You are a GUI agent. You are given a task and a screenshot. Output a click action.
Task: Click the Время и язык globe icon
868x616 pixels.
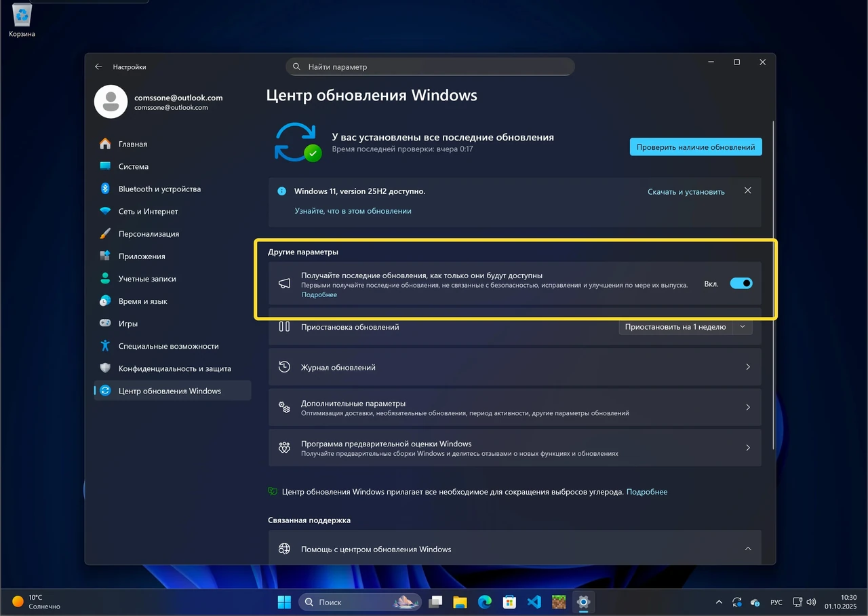[x=105, y=301]
